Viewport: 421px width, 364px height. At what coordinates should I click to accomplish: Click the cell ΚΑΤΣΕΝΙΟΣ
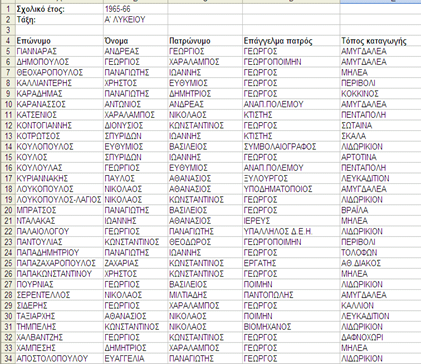click(59, 115)
